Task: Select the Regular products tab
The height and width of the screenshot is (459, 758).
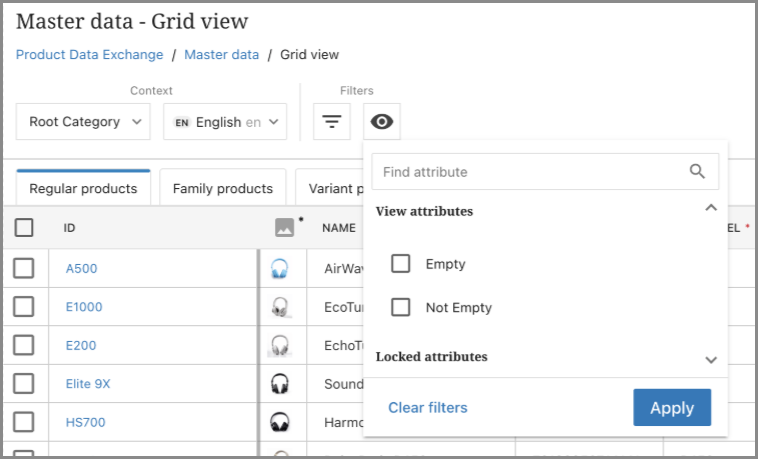Action: coord(83,188)
